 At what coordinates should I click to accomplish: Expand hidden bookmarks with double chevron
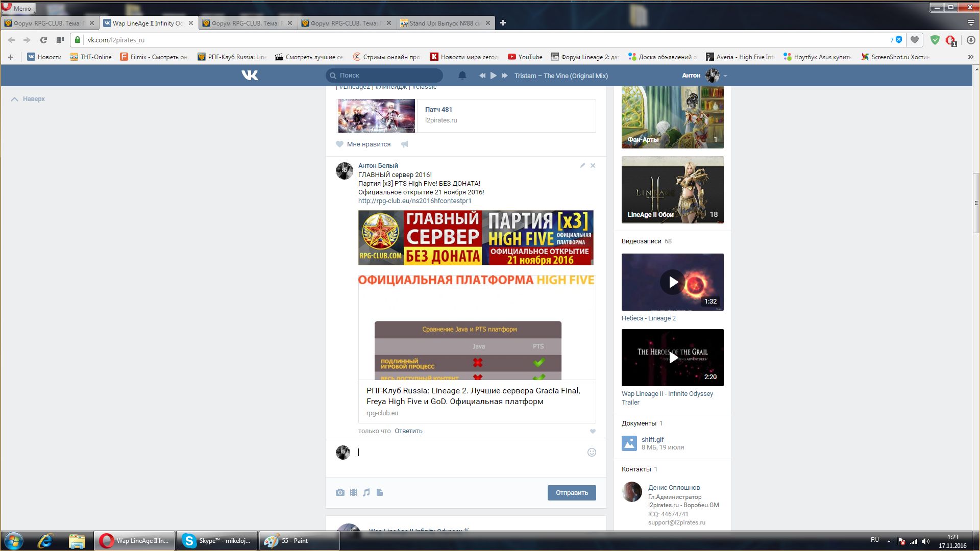(971, 57)
